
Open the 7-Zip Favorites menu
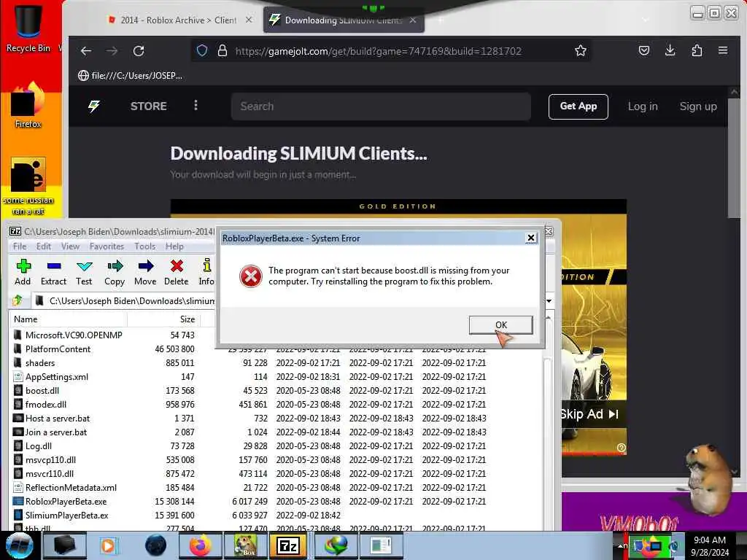[x=107, y=246]
